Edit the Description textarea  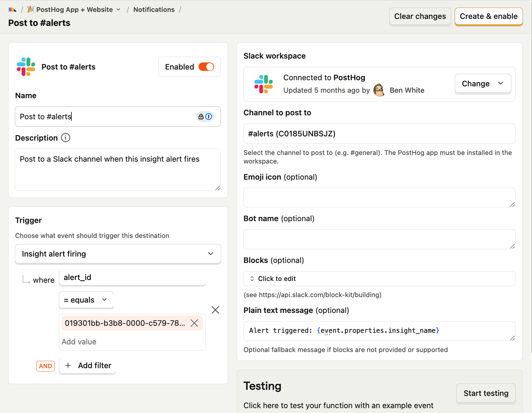click(118, 170)
